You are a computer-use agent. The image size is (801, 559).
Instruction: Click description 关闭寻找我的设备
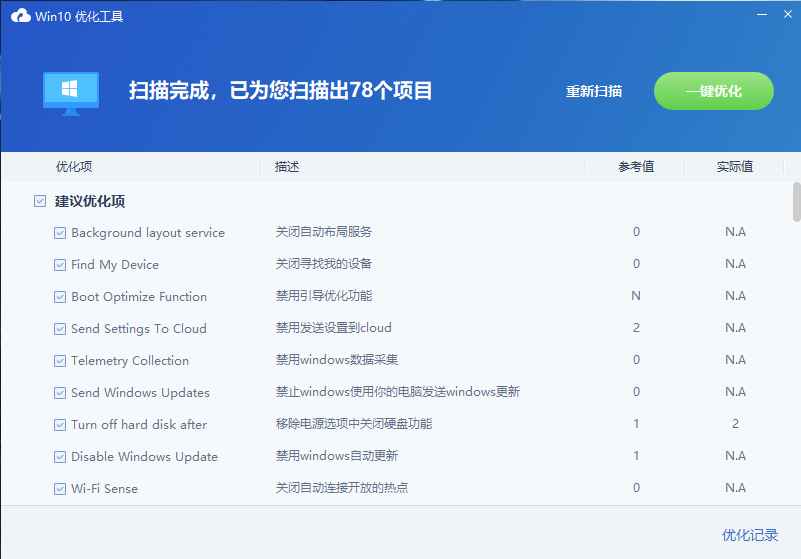tap(323, 264)
